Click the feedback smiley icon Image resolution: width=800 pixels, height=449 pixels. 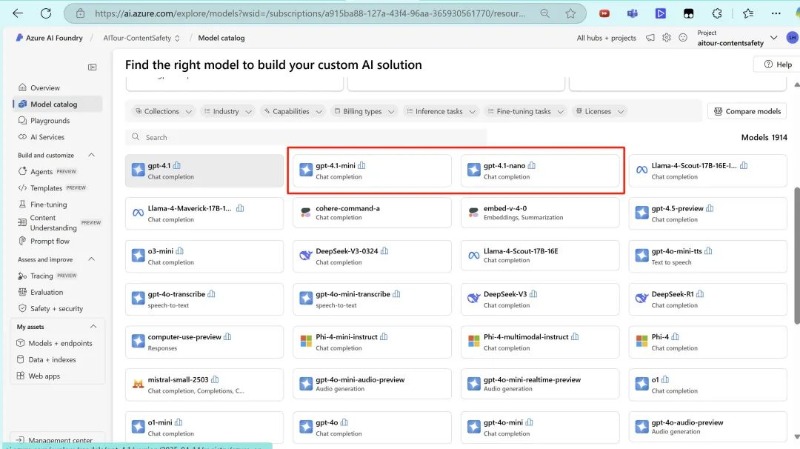683,38
